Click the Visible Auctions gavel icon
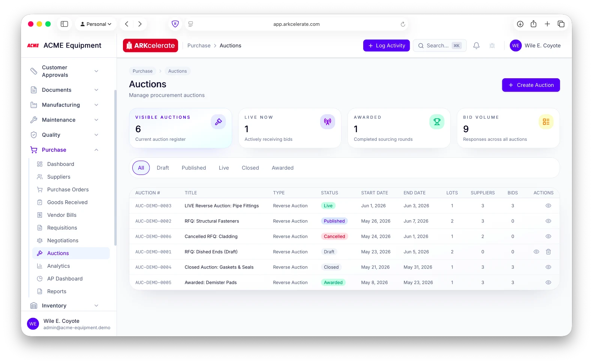The height and width of the screenshot is (364, 593). point(218,122)
